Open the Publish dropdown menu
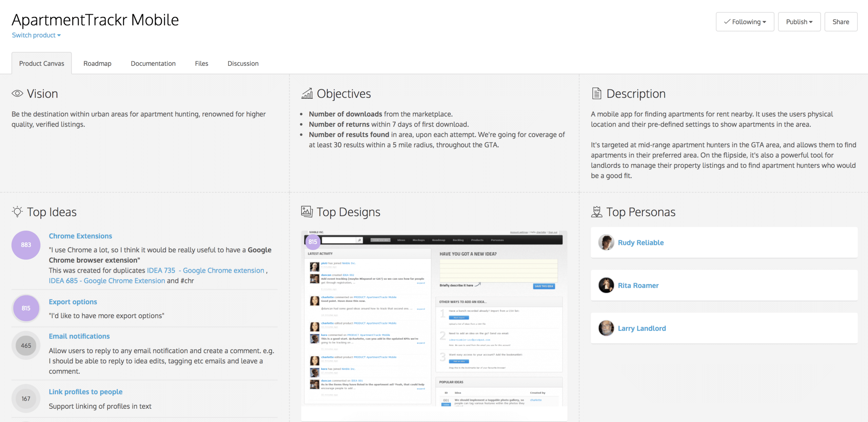Image resolution: width=868 pixels, height=422 pixels. click(799, 22)
